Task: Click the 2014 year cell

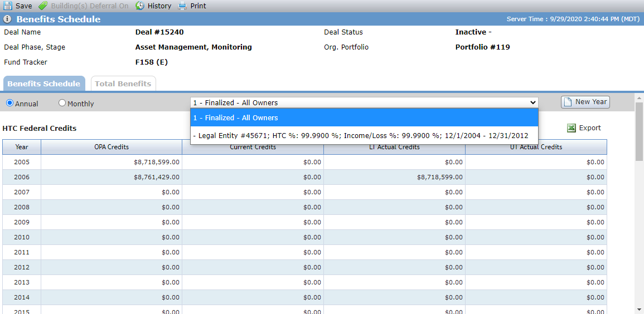Action: click(22, 297)
